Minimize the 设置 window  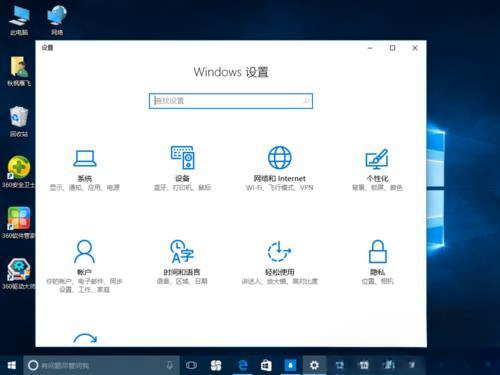tap(370, 48)
